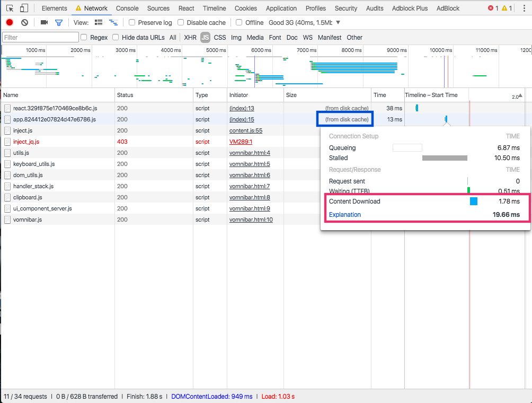Switch to large request rows view icon
Screen dimensions: 532x403
pos(99,23)
